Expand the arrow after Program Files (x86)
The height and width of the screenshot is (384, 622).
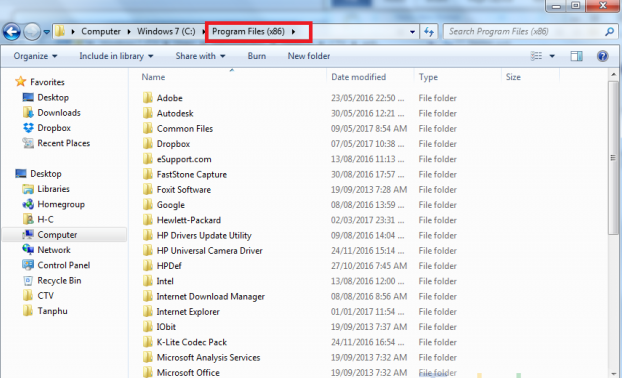tap(294, 32)
